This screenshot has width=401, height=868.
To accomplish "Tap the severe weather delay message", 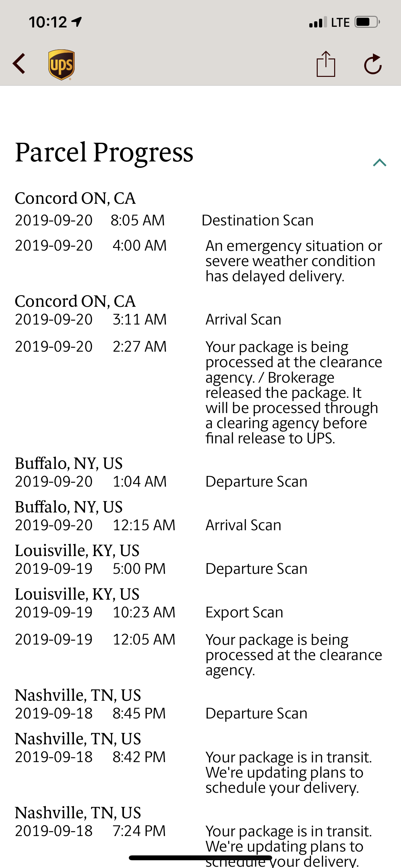I will tap(293, 261).
